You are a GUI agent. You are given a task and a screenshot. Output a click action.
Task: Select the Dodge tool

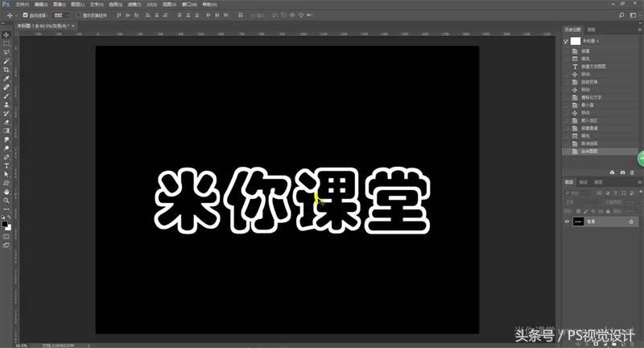coord(6,148)
